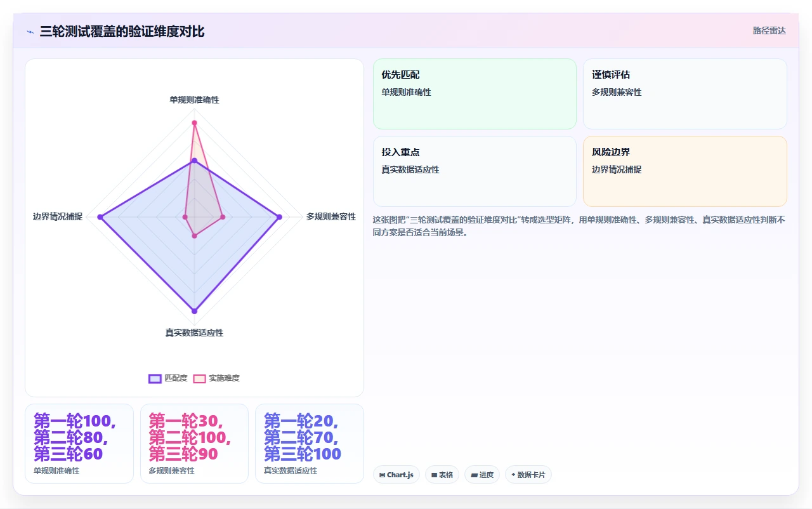
Task: Click the pink 实施难度 point on the 单规则准确性 axis
Action: [x=194, y=122]
